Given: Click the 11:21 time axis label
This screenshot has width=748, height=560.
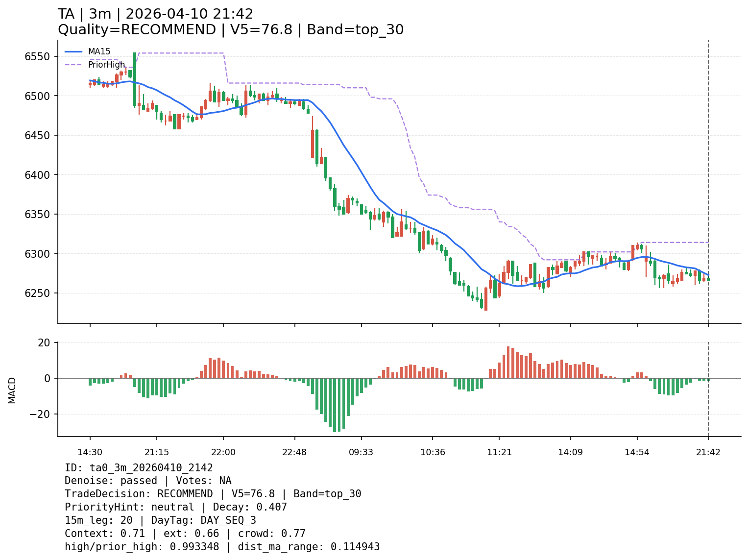Looking at the screenshot, I should click(499, 452).
